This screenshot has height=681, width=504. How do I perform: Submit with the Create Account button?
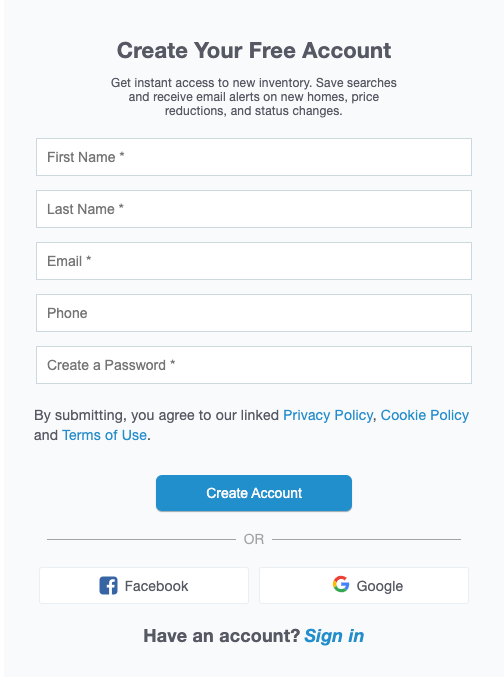click(x=254, y=493)
